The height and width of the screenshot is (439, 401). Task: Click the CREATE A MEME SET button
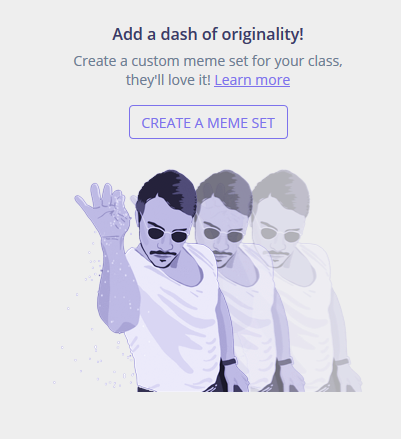(x=208, y=122)
